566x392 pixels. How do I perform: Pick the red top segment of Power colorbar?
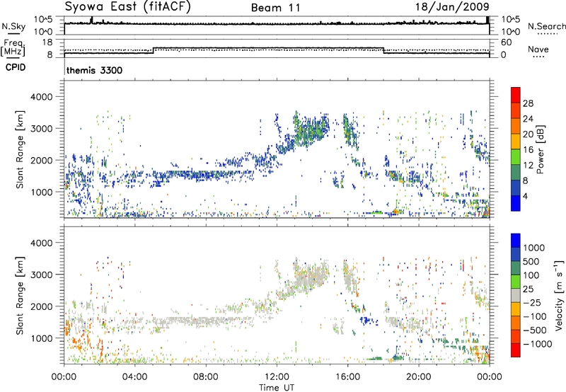[516, 95]
